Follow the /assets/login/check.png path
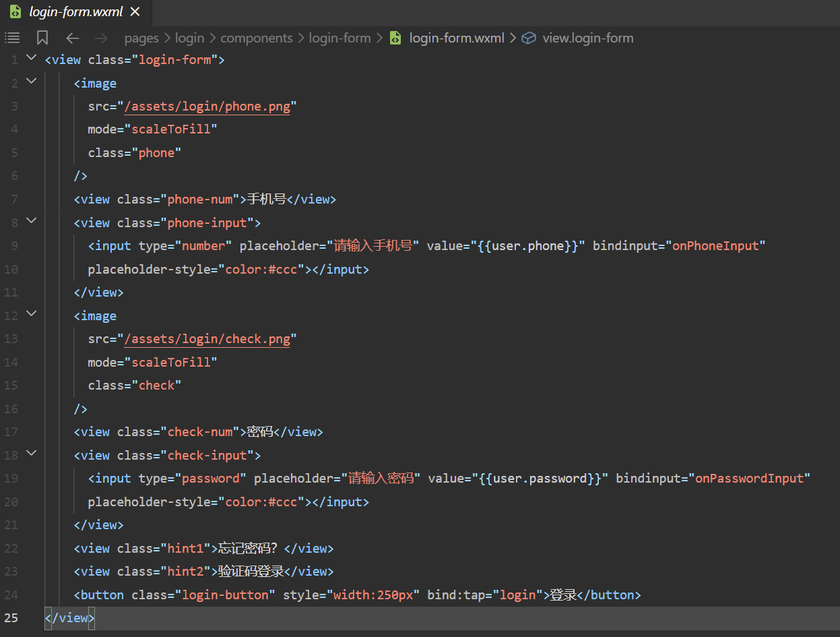This screenshot has height=637, width=840. [x=207, y=339]
